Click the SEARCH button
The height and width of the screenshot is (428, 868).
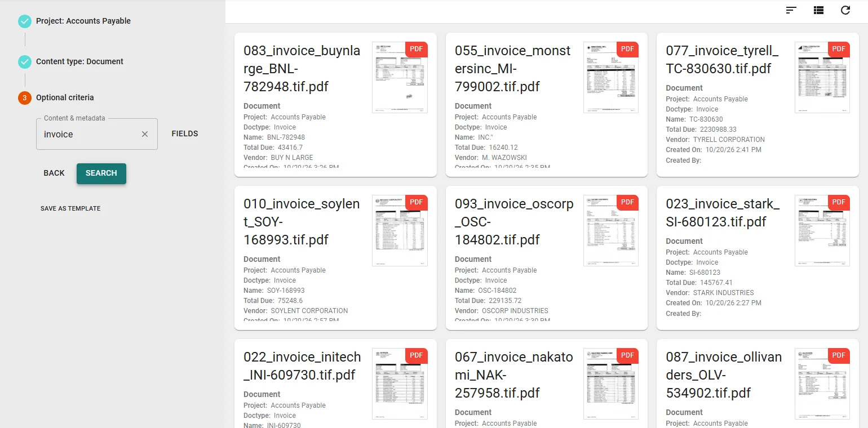point(101,173)
